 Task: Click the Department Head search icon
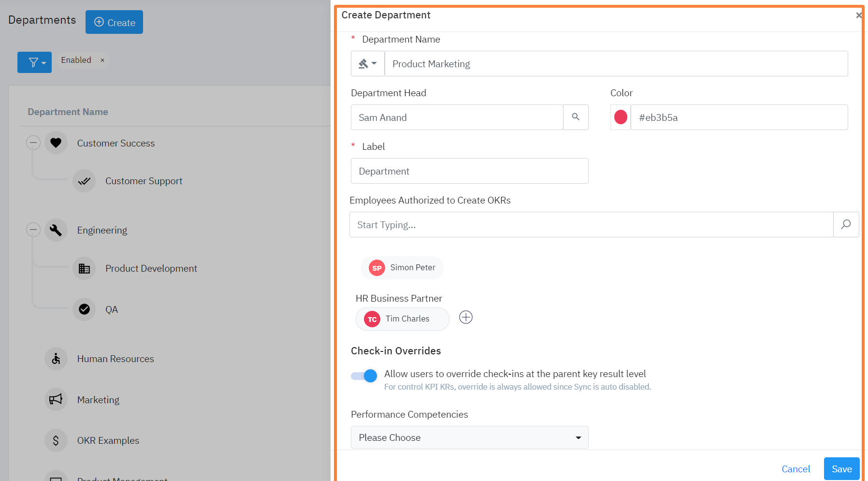576,117
